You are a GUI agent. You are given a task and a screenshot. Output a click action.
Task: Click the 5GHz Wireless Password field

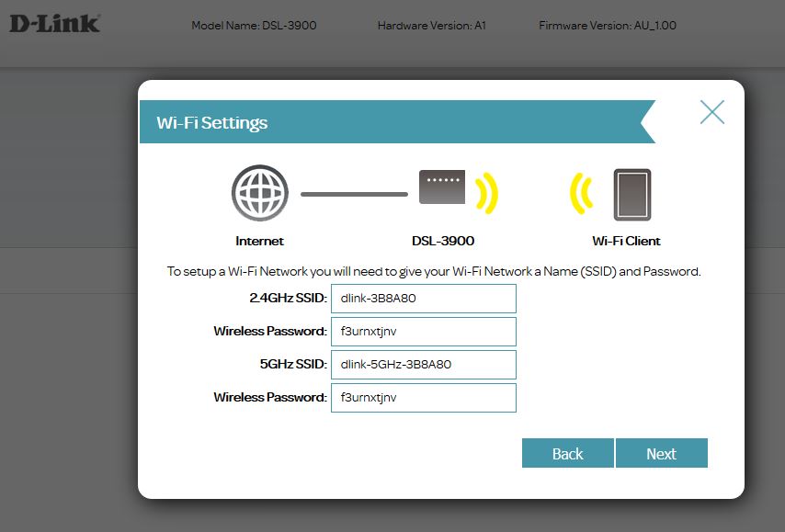[424, 398]
